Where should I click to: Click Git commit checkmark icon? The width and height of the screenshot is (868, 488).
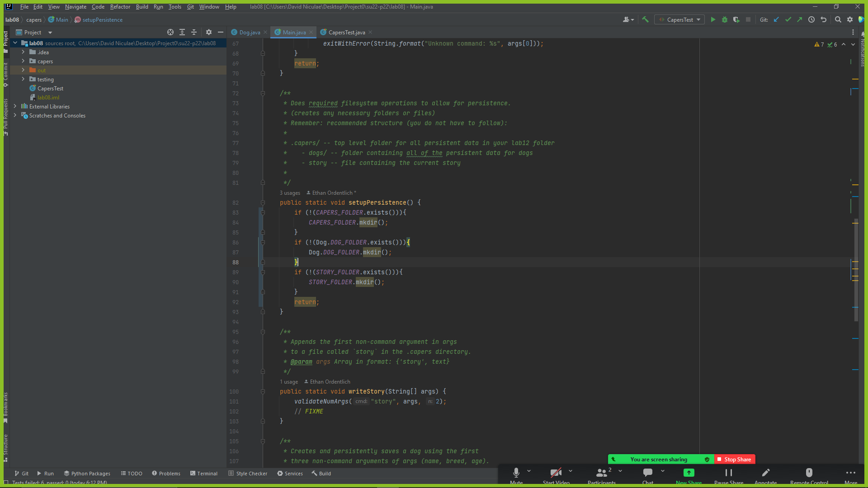coord(788,19)
